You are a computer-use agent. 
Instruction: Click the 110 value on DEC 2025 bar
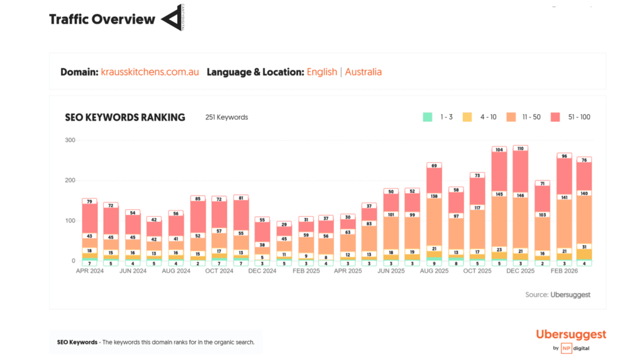click(520, 148)
